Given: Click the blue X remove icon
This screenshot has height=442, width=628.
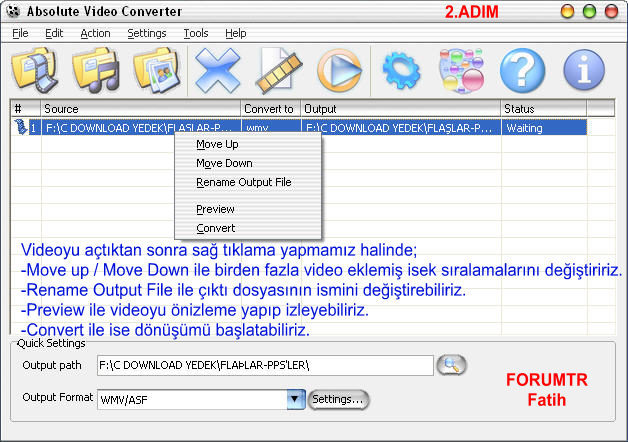Looking at the screenshot, I should coord(217,70).
